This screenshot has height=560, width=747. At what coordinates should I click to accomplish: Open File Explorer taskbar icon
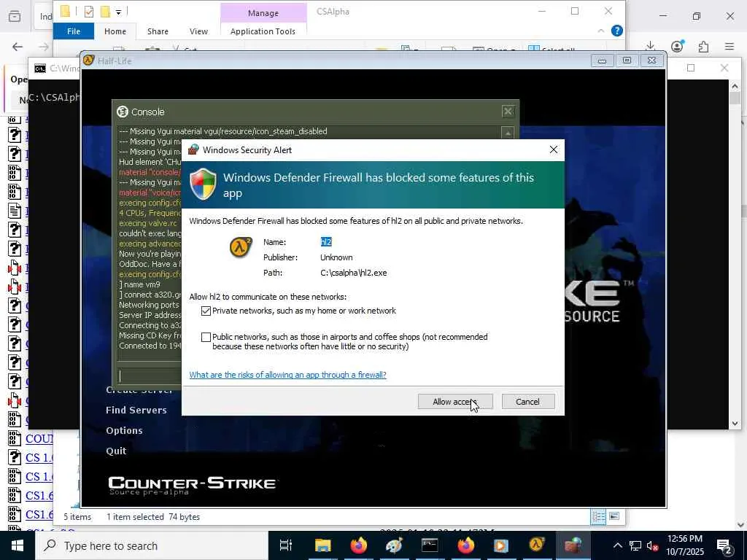click(322, 545)
